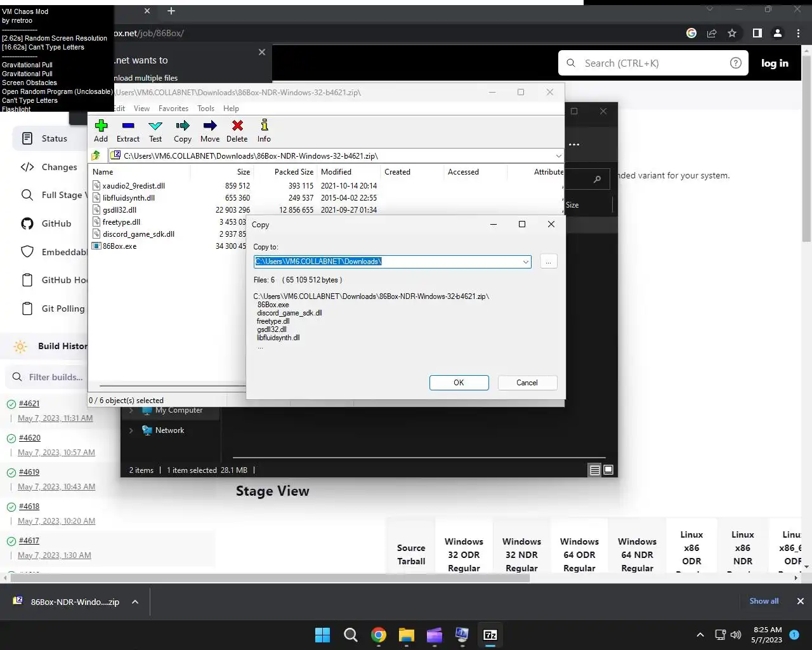This screenshot has height=650, width=812.
Task: Open browse button next to Copy to field
Action: (548, 262)
